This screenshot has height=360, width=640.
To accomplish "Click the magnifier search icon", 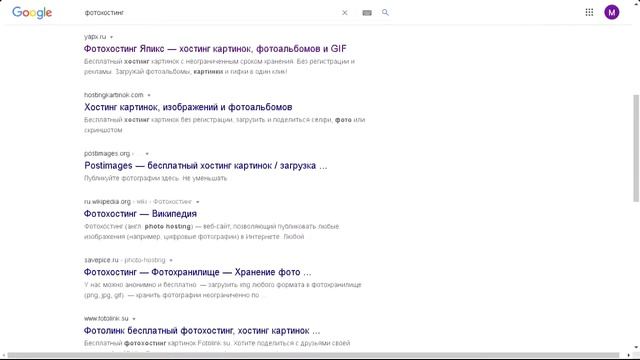I will click(x=385, y=13).
